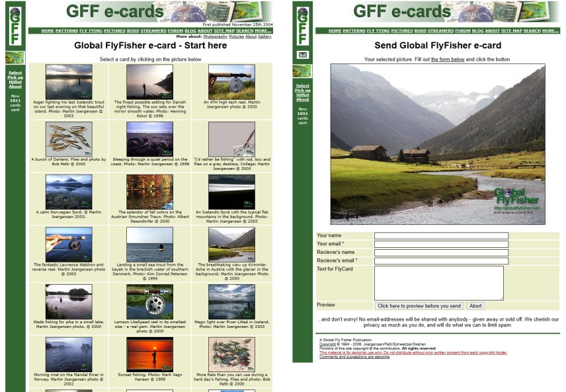Click the envelope mail icon in the sidebar
566x392 pixels.
[303, 55]
